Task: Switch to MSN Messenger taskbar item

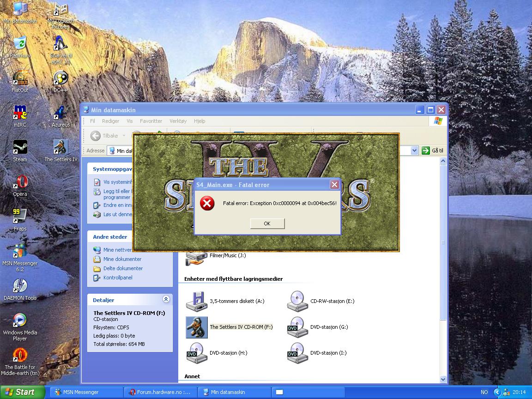Action: click(87, 392)
